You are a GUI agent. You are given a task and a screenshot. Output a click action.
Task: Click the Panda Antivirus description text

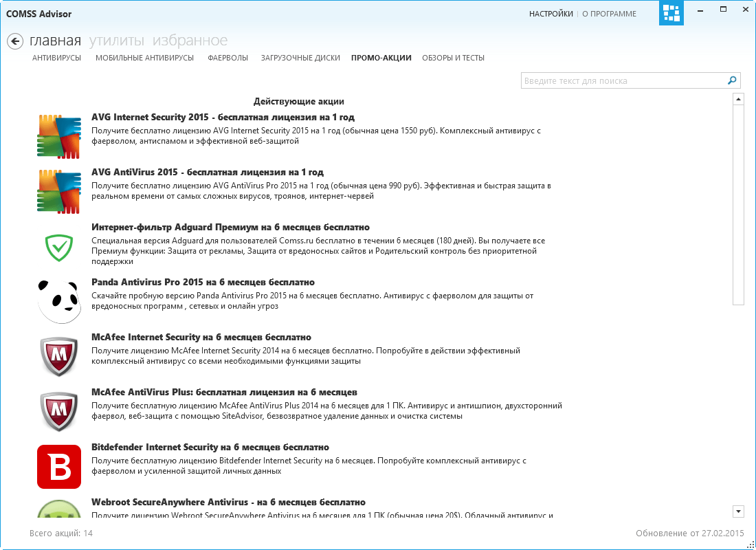point(313,300)
